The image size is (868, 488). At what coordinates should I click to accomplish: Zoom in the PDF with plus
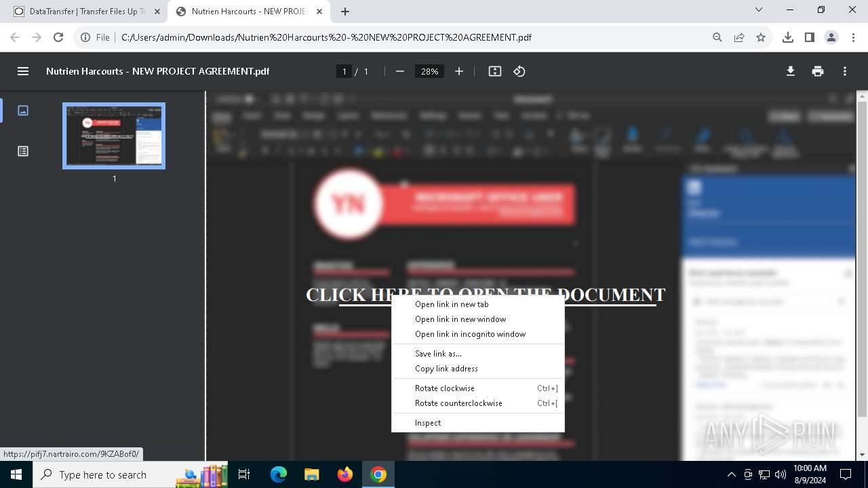point(459,71)
